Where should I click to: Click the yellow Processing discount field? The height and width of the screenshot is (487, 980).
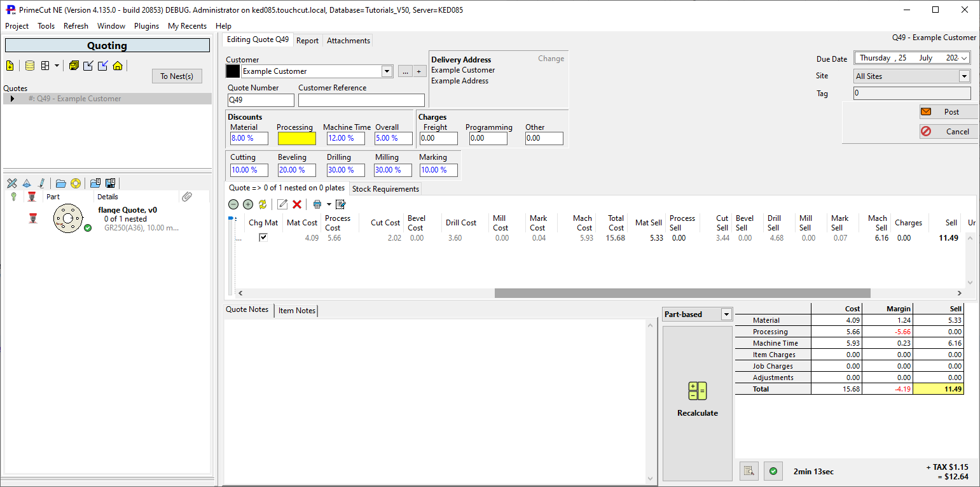coord(297,138)
